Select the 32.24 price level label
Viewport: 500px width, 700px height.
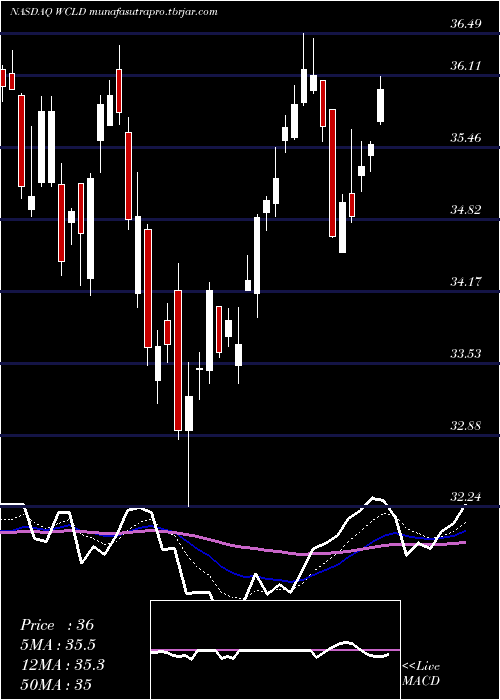pos(466,497)
